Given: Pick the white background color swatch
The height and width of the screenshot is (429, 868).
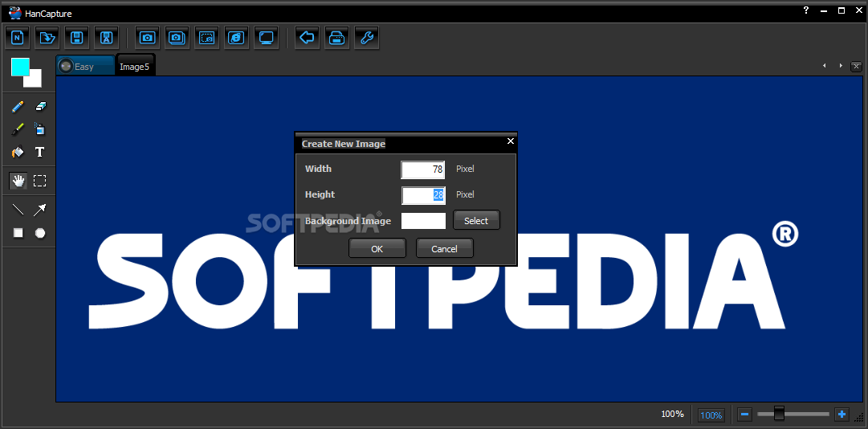Looking at the screenshot, I should pyautogui.click(x=36, y=82).
